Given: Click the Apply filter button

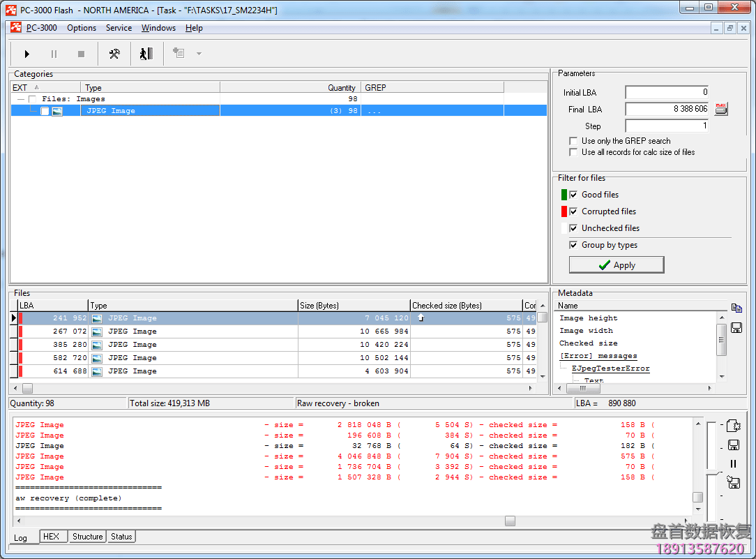Looking at the screenshot, I should tap(617, 265).
